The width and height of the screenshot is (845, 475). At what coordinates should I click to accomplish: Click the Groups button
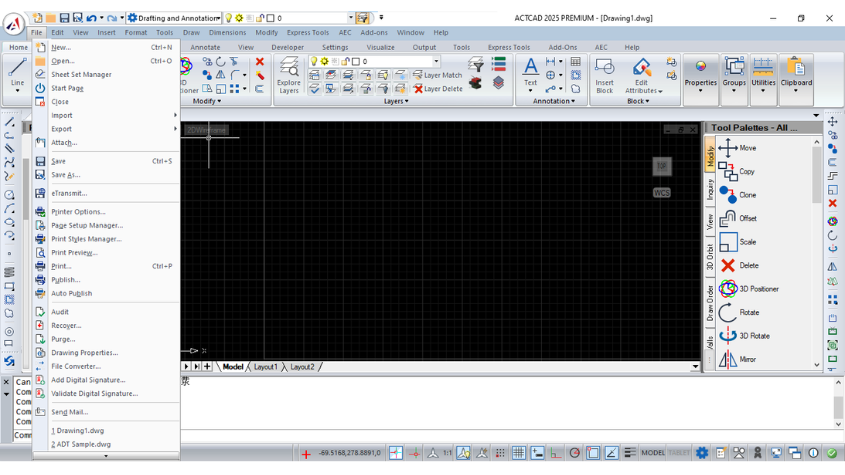point(734,75)
